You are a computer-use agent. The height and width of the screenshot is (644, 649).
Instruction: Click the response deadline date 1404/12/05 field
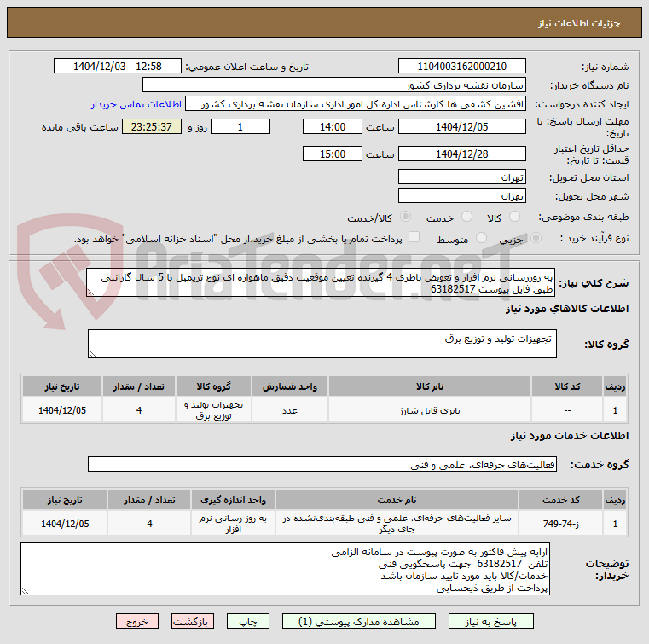[x=462, y=126]
